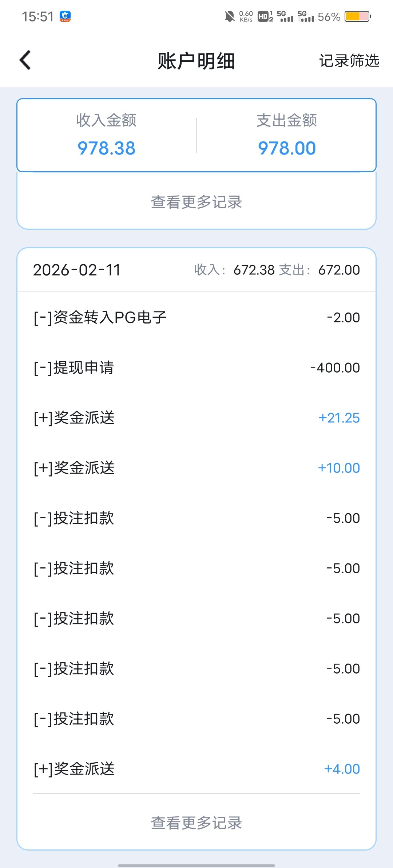The image size is (393, 868).
Task: Open the 奖金派送 +4.00 entry
Action: point(196,769)
